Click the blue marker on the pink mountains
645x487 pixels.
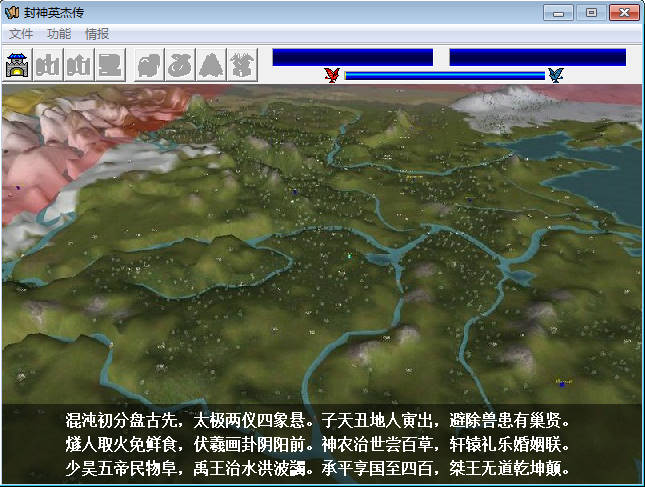18,188
